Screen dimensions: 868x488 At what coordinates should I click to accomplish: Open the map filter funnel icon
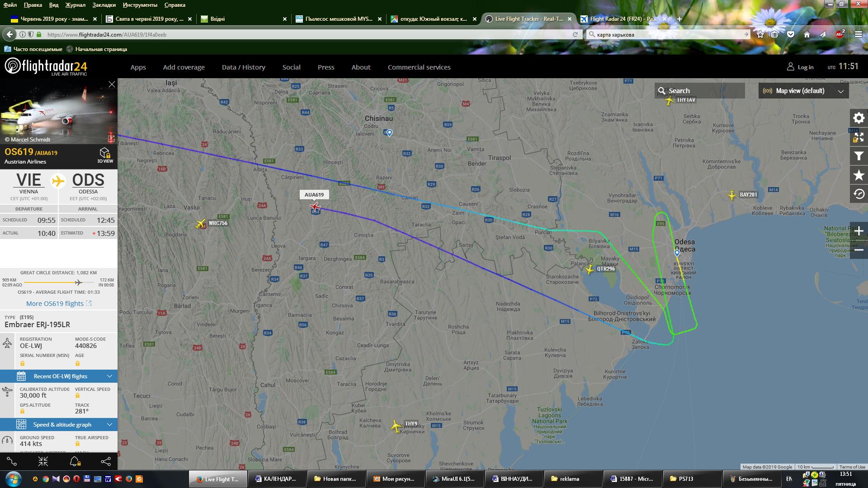click(859, 156)
